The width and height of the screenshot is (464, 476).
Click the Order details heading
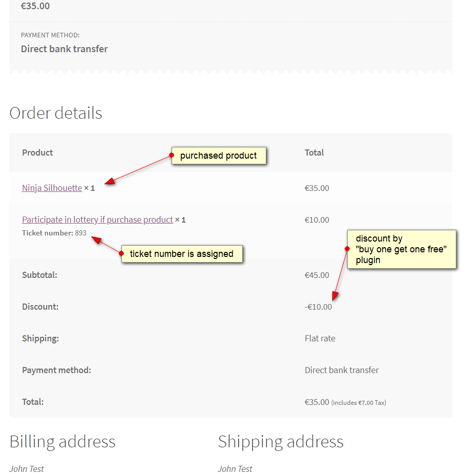click(x=56, y=113)
